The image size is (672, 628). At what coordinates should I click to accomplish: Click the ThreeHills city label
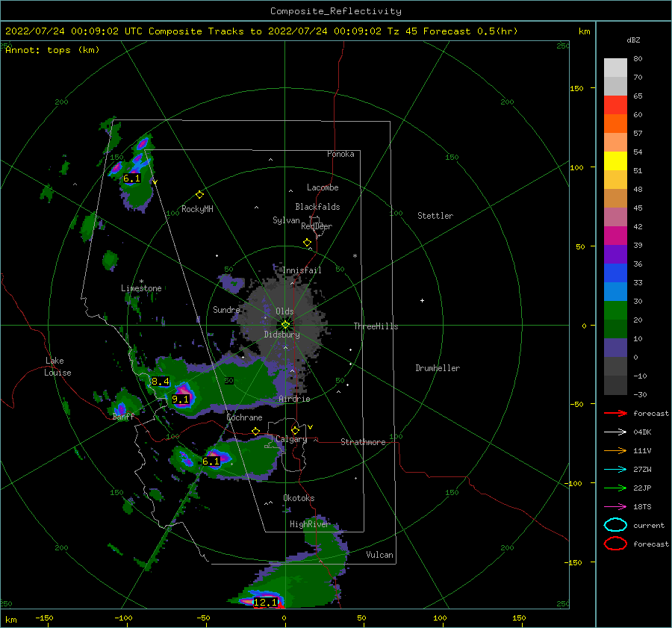(x=376, y=326)
